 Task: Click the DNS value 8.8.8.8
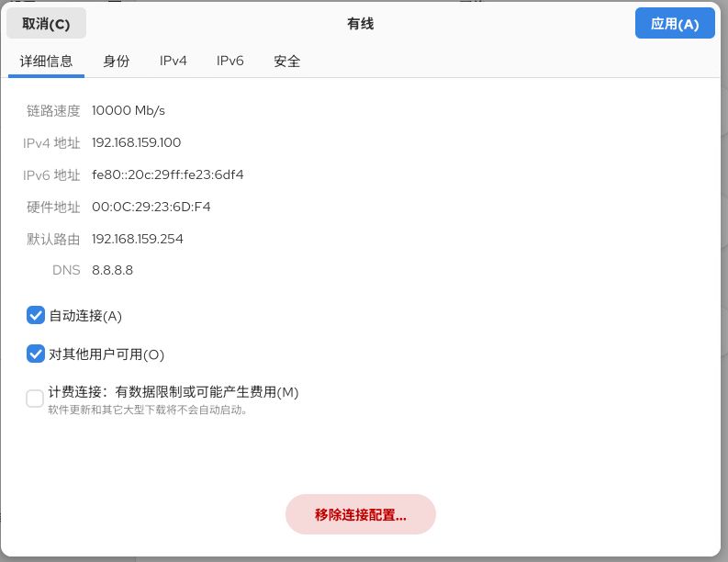pos(112,271)
